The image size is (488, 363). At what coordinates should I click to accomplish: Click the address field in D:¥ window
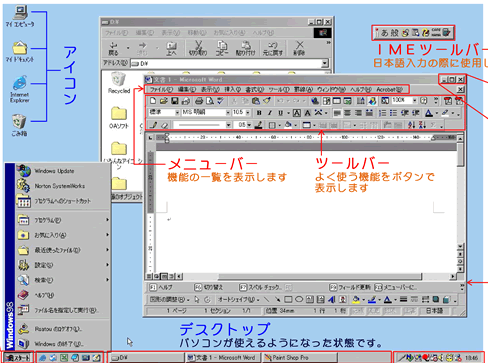pyautogui.click(x=229, y=63)
